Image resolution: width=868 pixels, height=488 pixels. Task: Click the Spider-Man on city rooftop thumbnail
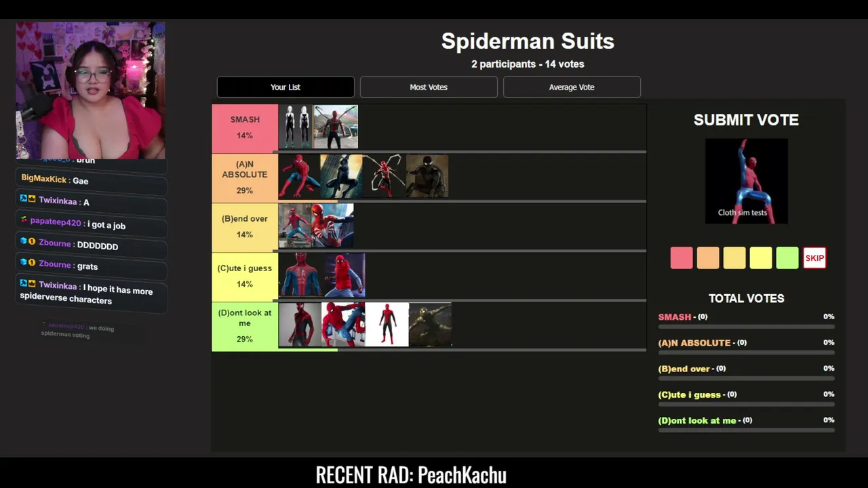295,226
